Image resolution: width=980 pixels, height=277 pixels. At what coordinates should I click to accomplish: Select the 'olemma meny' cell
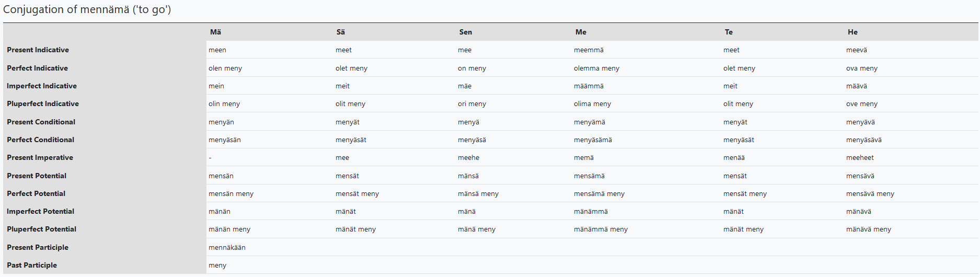596,68
